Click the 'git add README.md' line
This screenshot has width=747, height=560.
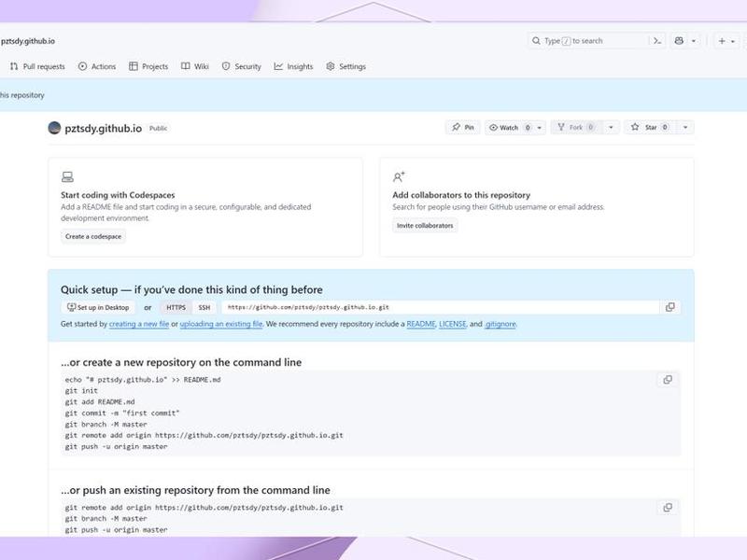point(100,402)
